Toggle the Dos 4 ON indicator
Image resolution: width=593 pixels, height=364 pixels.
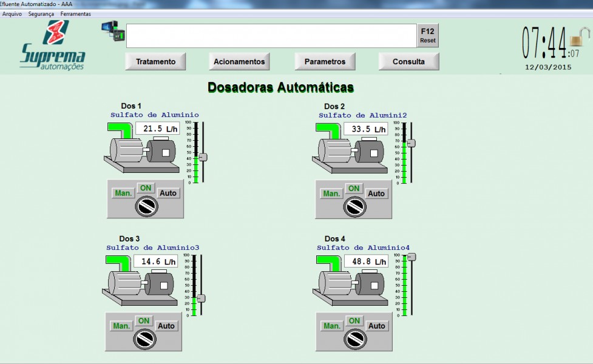pyautogui.click(x=354, y=320)
